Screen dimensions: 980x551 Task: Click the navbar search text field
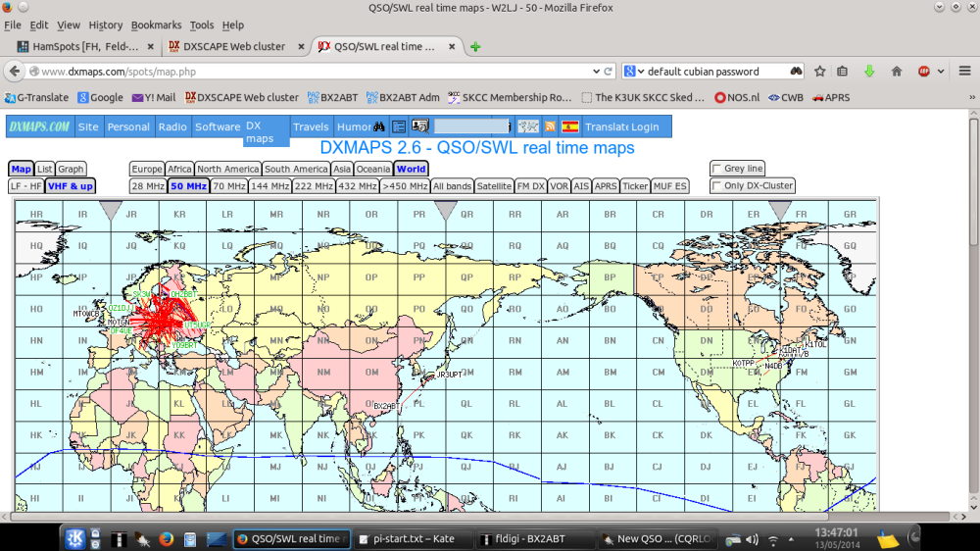coord(472,126)
